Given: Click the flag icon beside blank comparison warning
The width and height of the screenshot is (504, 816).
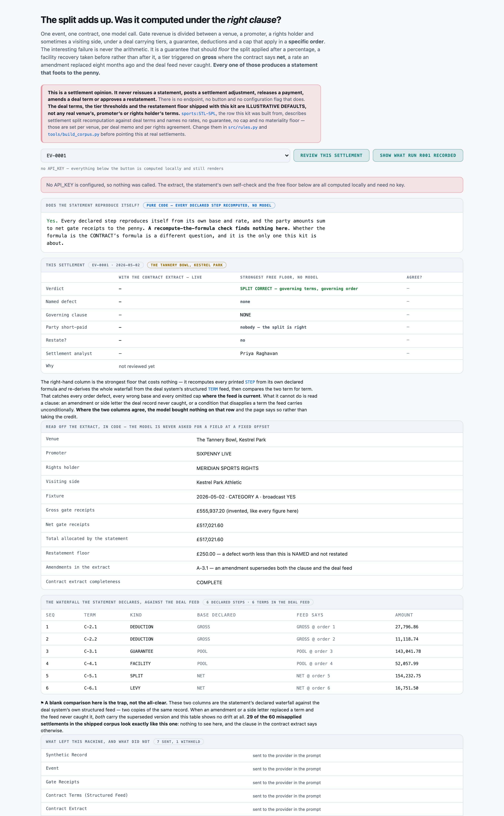Looking at the screenshot, I should point(42,703).
